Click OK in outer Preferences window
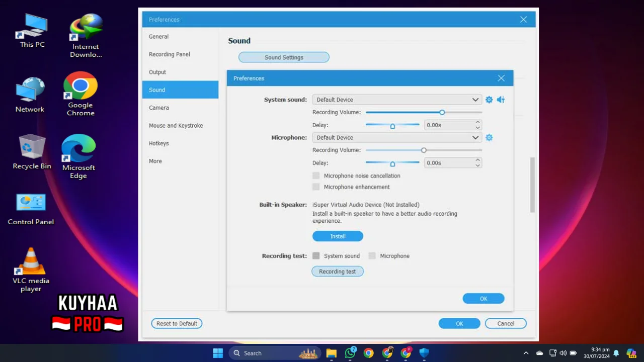This screenshot has width=644, height=362. pos(459,323)
